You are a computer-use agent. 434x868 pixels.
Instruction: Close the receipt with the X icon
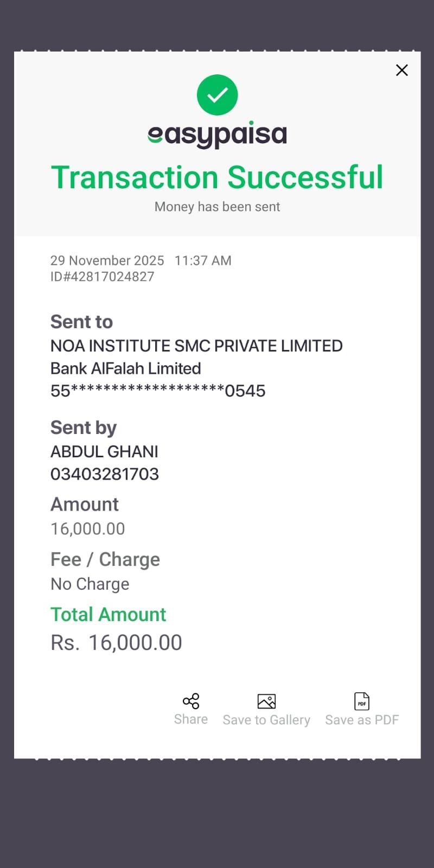401,70
